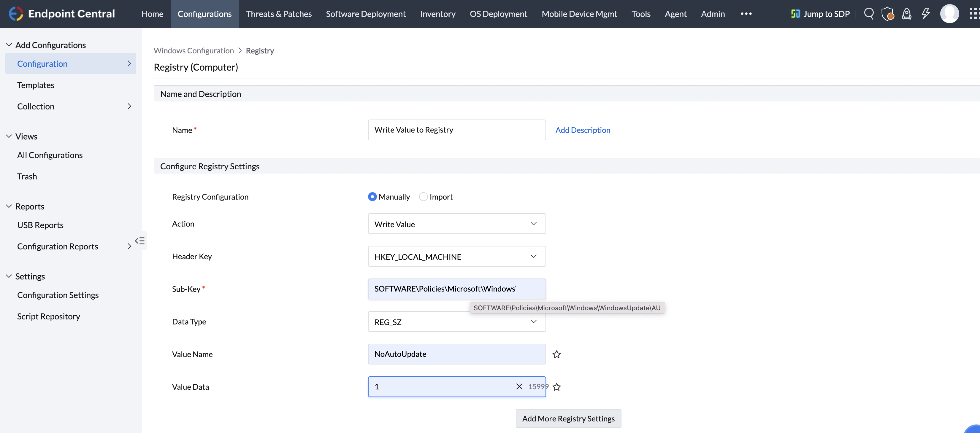The image size is (980, 433).
Task: Open the shield security alert icon
Action: pyautogui.click(x=887, y=14)
